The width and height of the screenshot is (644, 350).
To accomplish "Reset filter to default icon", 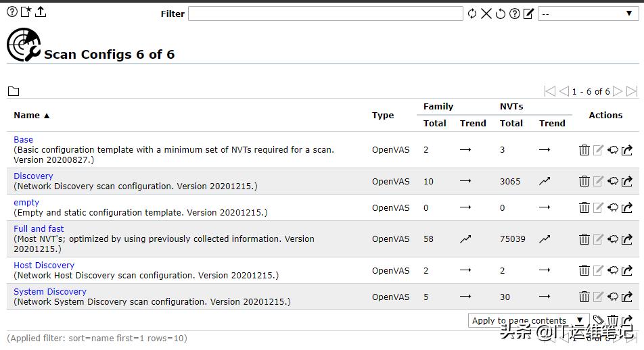I will click(501, 14).
